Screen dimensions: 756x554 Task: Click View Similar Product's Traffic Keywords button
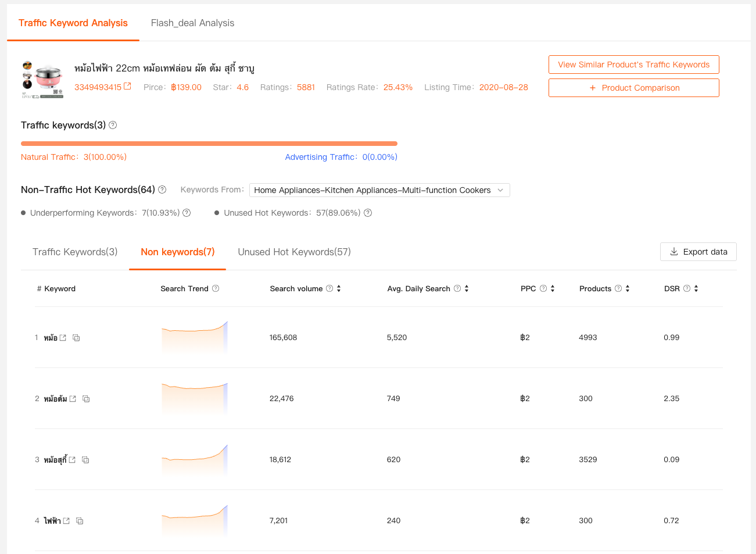pyautogui.click(x=633, y=65)
